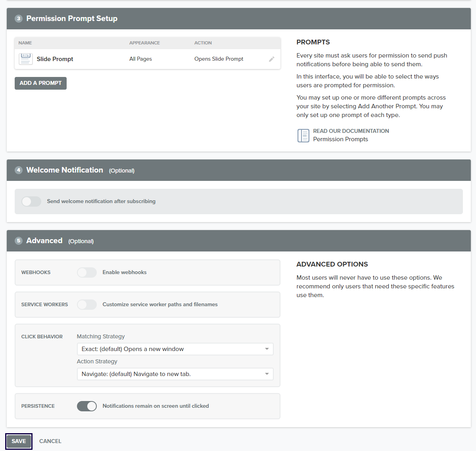The height and width of the screenshot is (451, 476).
Task: Click the step 5 number badge
Action: 19,241
